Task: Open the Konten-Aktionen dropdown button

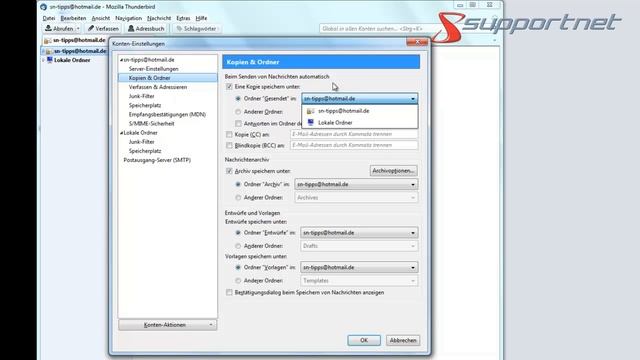Action: coord(168,325)
